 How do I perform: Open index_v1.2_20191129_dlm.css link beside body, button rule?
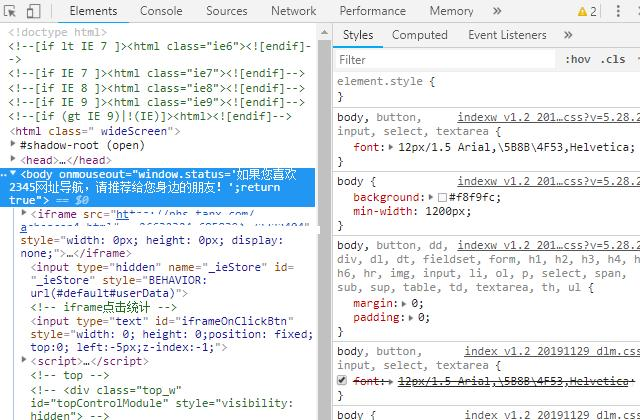[552, 351]
